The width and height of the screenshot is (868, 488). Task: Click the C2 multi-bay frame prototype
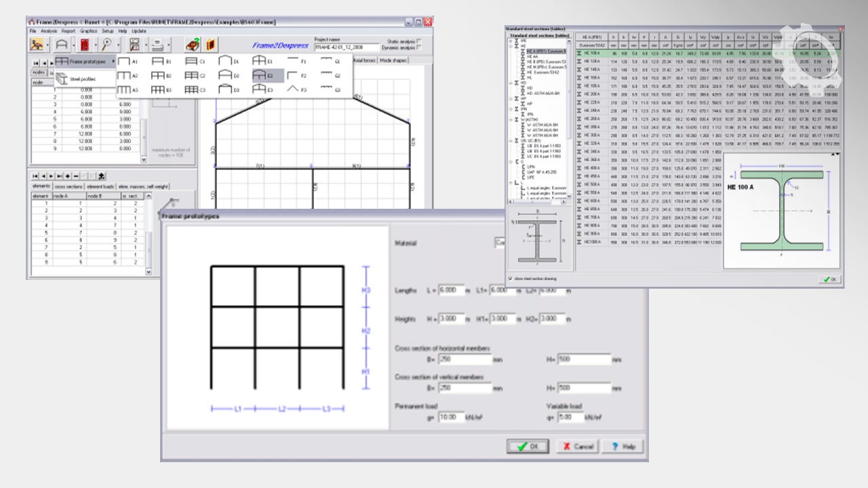point(192,76)
